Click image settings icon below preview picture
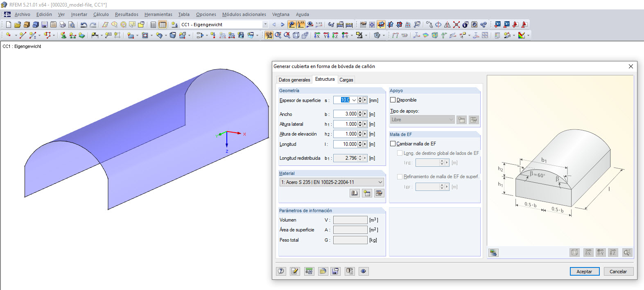The image size is (644, 290). pyautogui.click(x=493, y=253)
